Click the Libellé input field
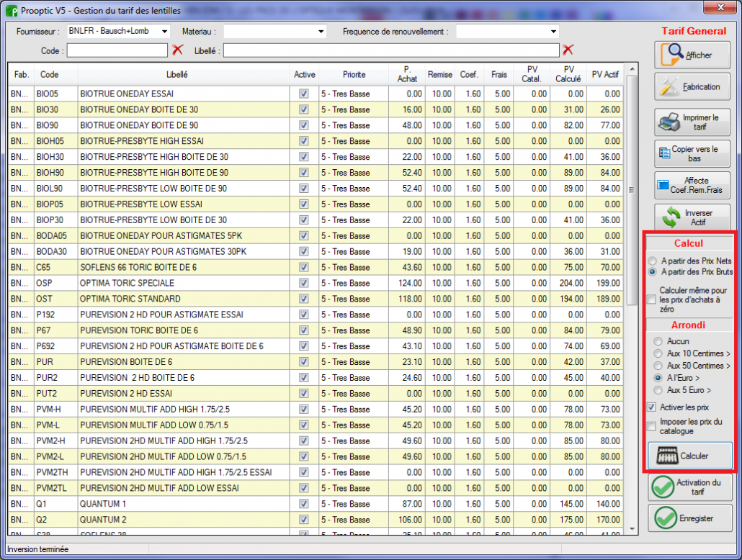The width and height of the screenshot is (742, 560). (391, 50)
